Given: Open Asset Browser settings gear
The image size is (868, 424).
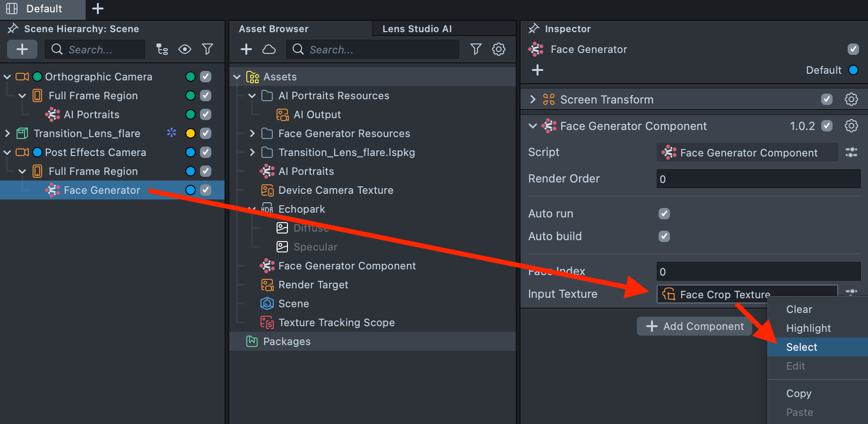Looking at the screenshot, I should [x=499, y=49].
